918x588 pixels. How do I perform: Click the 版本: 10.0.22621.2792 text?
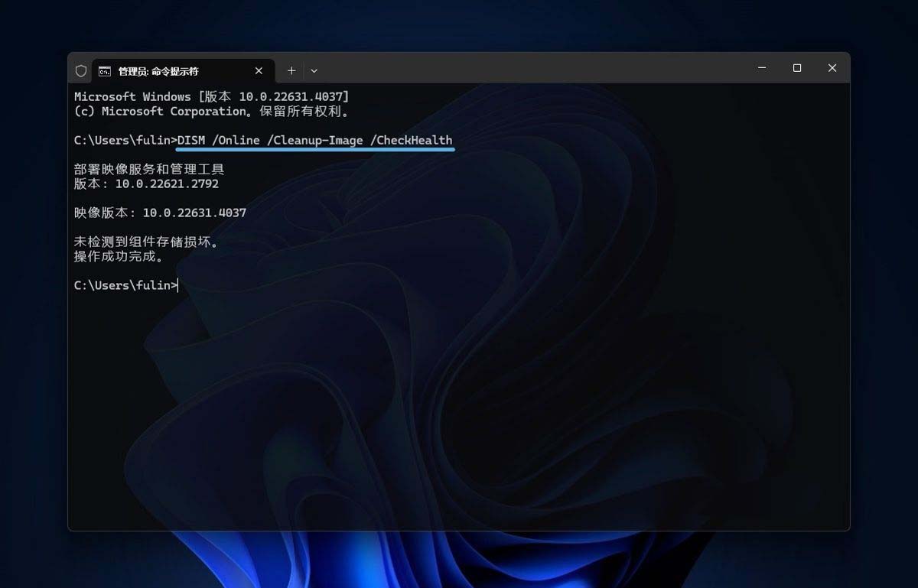(x=146, y=184)
